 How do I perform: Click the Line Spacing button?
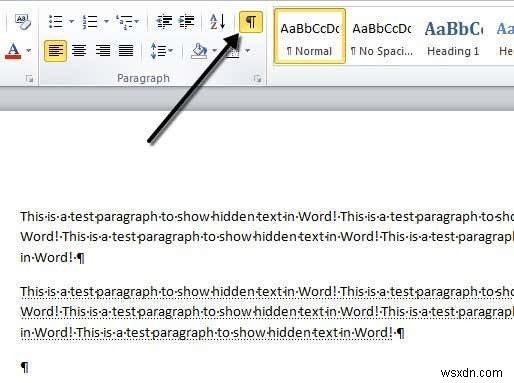click(158, 51)
